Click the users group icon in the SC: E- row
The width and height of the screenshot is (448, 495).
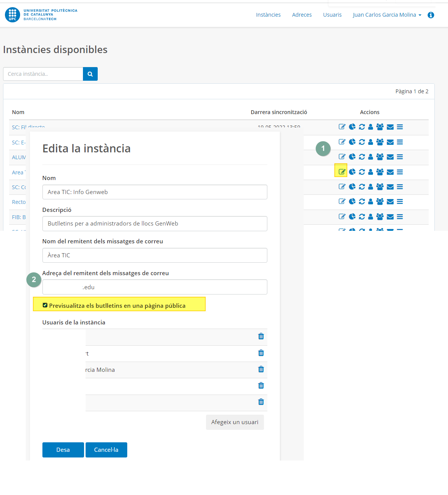380,142
